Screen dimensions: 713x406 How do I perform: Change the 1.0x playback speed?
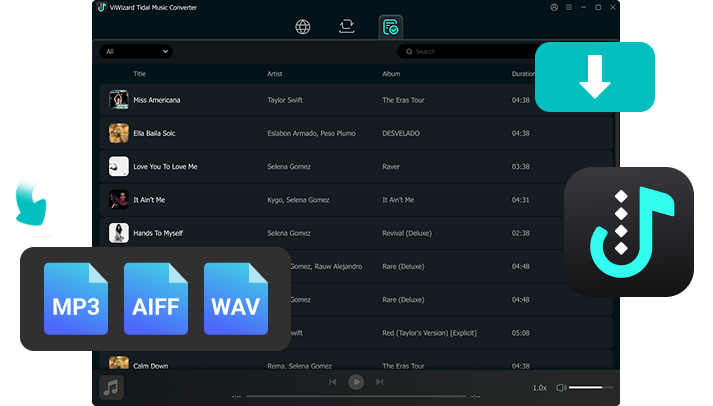(x=540, y=388)
